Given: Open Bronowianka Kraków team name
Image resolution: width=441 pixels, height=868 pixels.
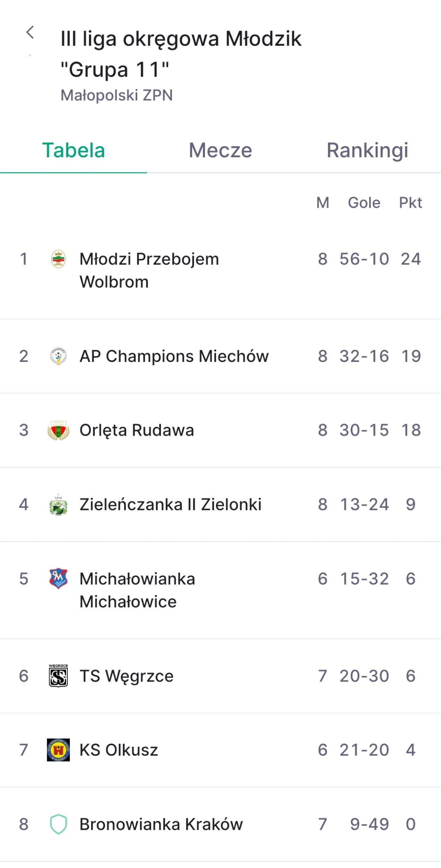Looking at the screenshot, I should click(x=161, y=824).
